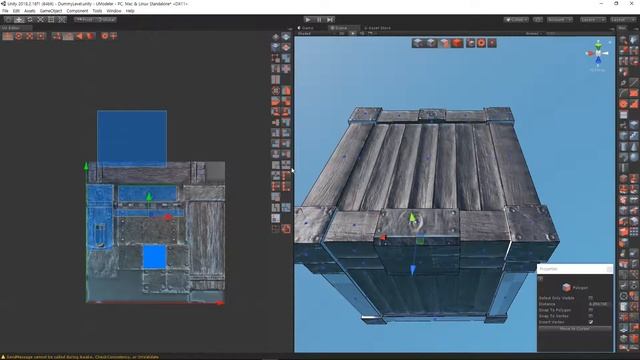Open the Component menu
Screen dimensions: 640x360
tap(77, 11)
